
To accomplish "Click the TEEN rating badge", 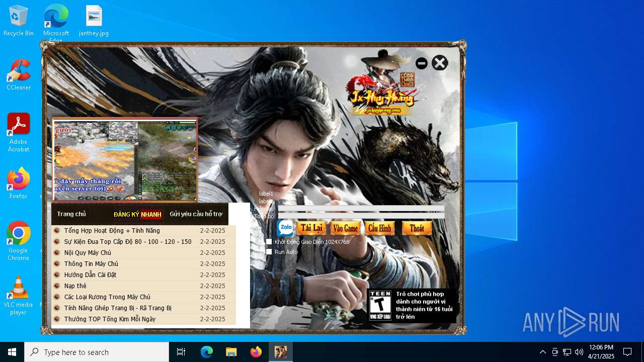I will pos(380,305).
